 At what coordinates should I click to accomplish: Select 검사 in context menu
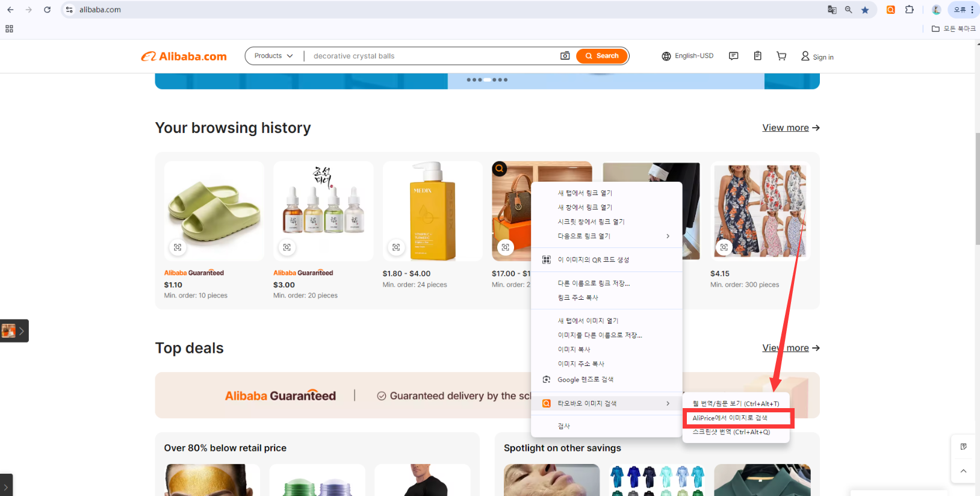point(607,426)
